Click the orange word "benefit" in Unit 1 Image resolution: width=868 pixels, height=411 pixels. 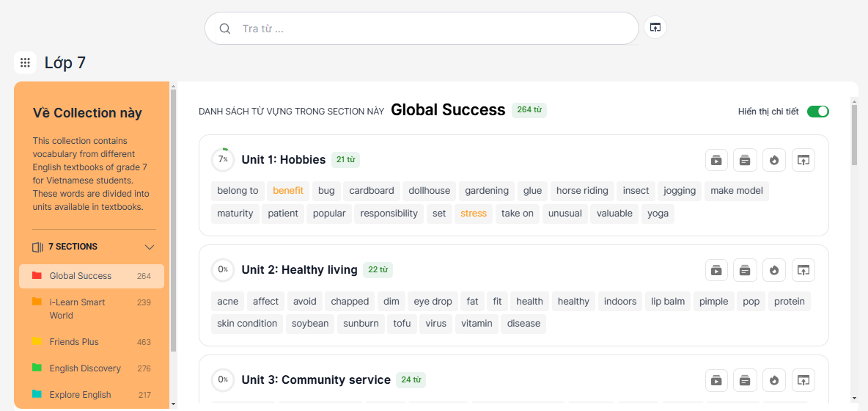[x=287, y=191]
